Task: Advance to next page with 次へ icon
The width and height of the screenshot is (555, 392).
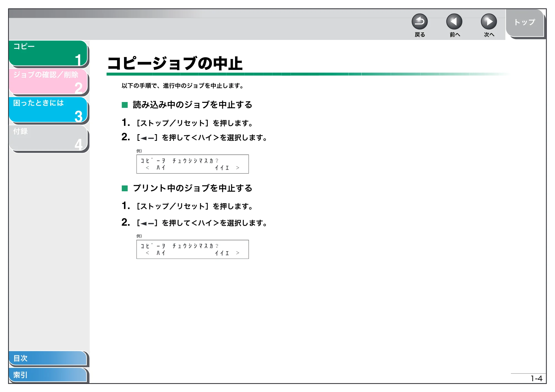Action: 489,22
